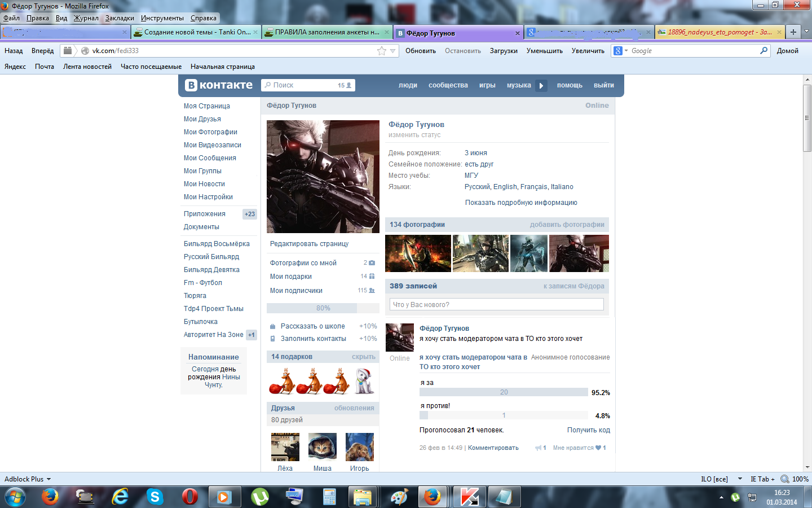Click the 80% profile completion bar
812x508 pixels.
point(323,308)
